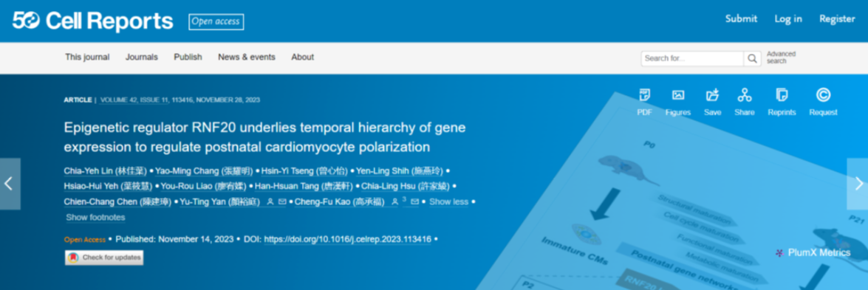Go to previous article arrow
Image resolution: width=868 pixels, height=290 pixels.
coord(10,184)
